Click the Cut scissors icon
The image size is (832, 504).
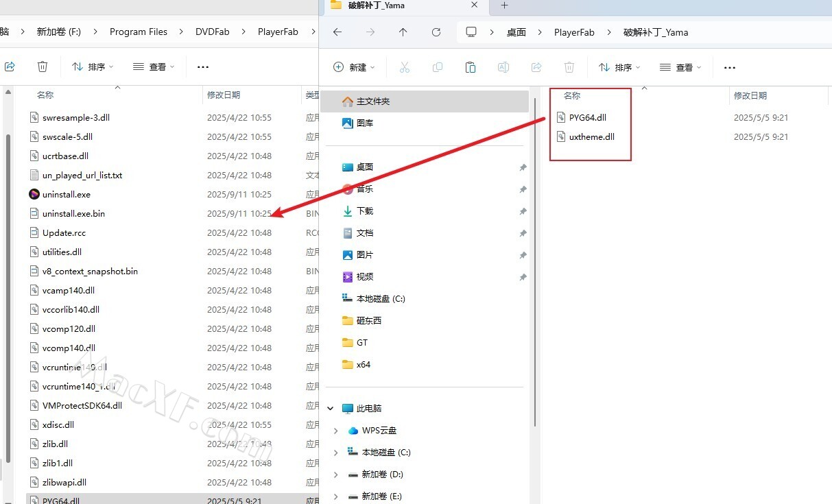pyautogui.click(x=404, y=67)
